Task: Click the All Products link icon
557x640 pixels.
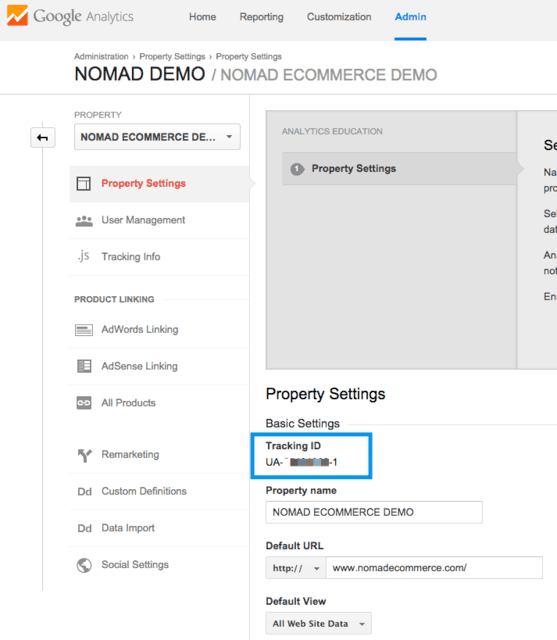Action: click(x=84, y=403)
